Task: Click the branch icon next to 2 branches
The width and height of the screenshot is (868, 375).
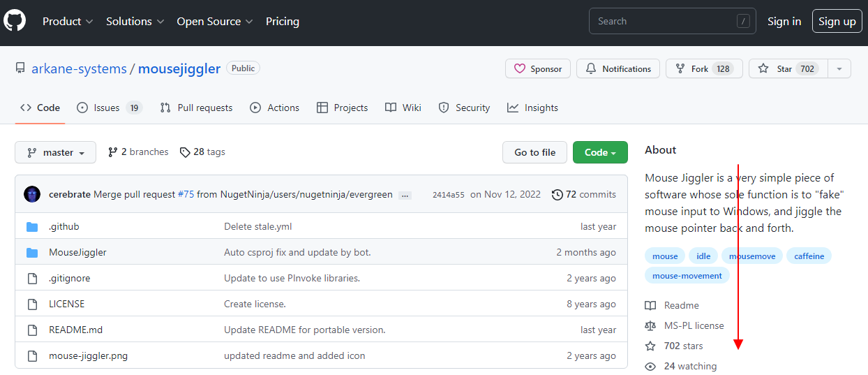Action: pos(113,152)
